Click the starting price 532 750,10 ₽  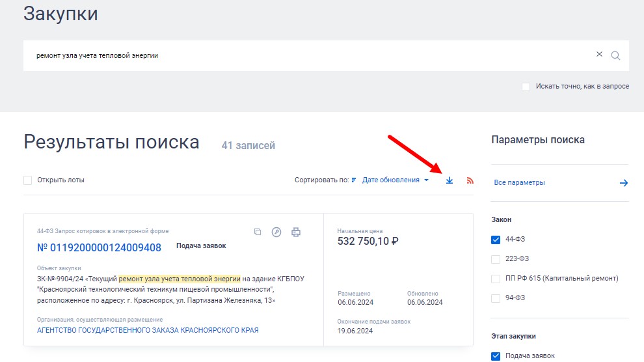368,241
